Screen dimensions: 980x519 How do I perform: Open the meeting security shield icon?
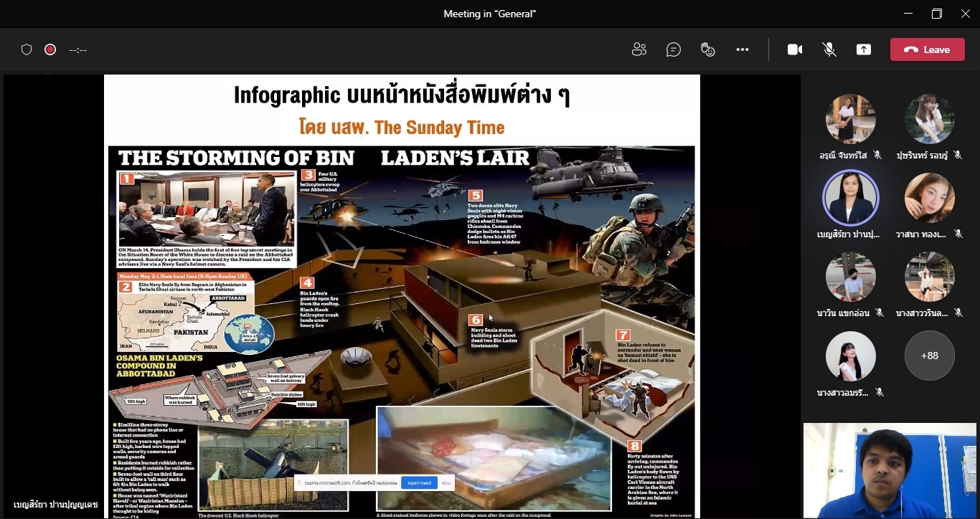pyautogui.click(x=27, y=49)
